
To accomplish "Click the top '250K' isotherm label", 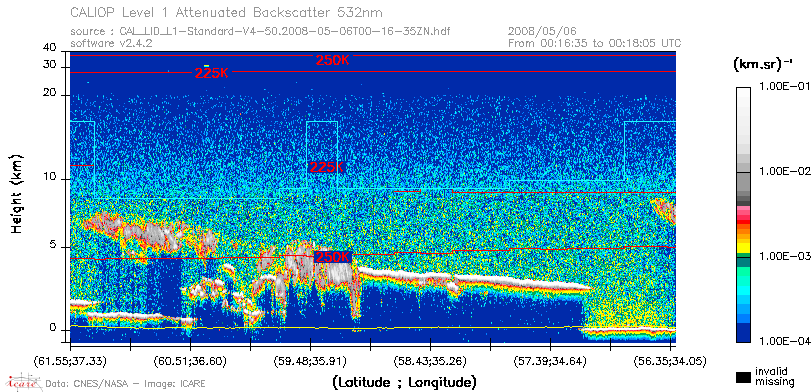I will click(x=333, y=60).
